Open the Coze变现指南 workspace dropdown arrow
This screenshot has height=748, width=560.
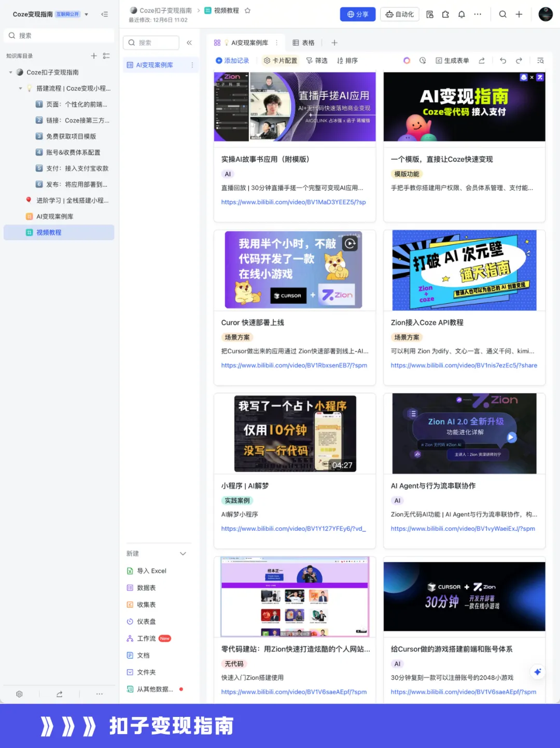pyautogui.click(x=86, y=15)
